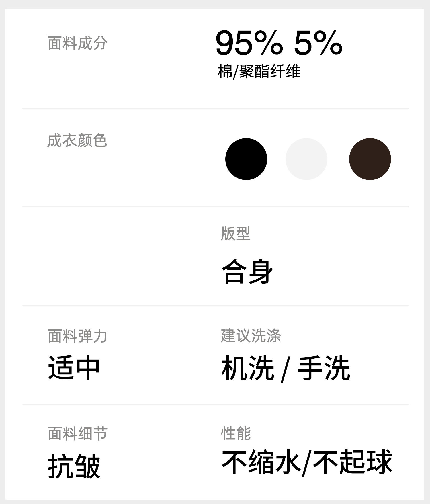Click the 不起球 performance text

(x=353, y=462)
